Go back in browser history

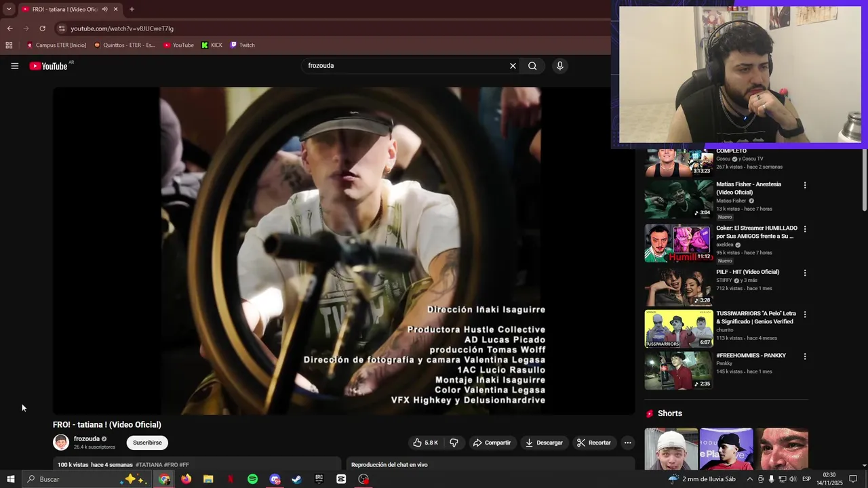click(x=9, y=28)
